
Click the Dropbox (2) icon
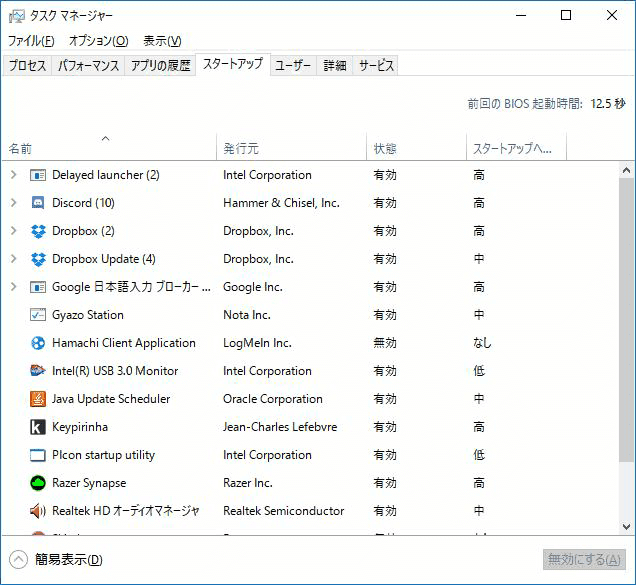coord(38,231)
